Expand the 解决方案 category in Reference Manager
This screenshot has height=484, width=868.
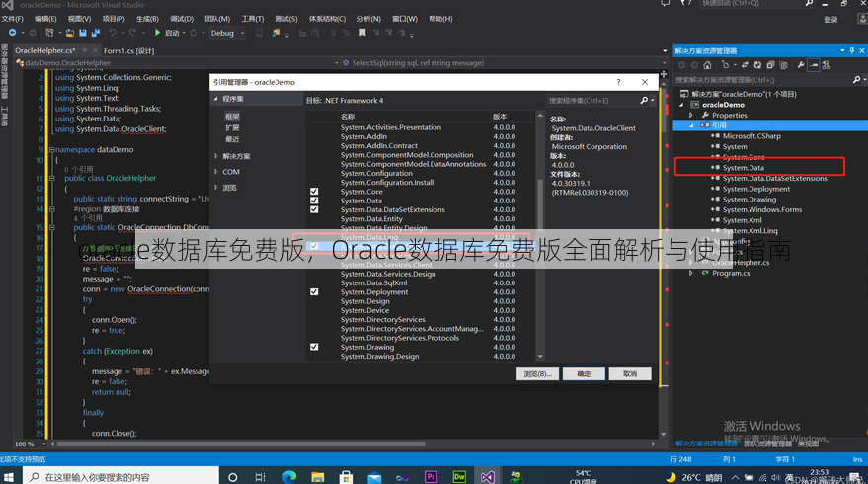click(x=216, y=156)
